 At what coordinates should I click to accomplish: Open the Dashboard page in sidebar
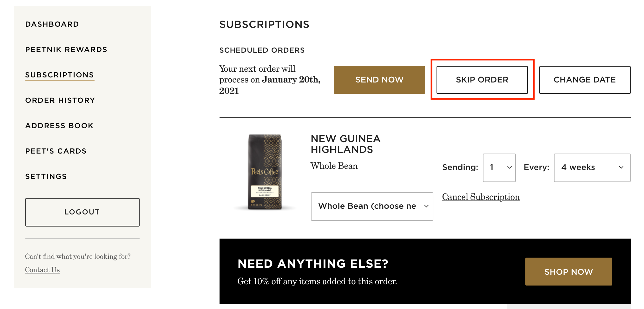tap(52, 24)
